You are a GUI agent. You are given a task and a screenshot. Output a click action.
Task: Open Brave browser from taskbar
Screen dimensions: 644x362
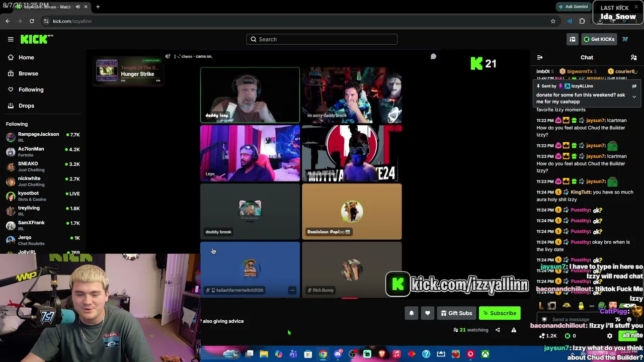coord(382,354)
